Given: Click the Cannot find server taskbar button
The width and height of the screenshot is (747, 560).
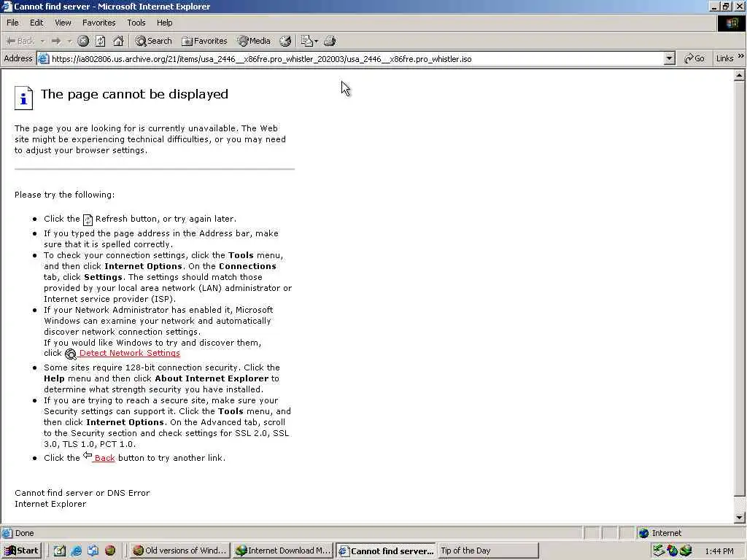Looking at the screenshot, I should point(385,551).
